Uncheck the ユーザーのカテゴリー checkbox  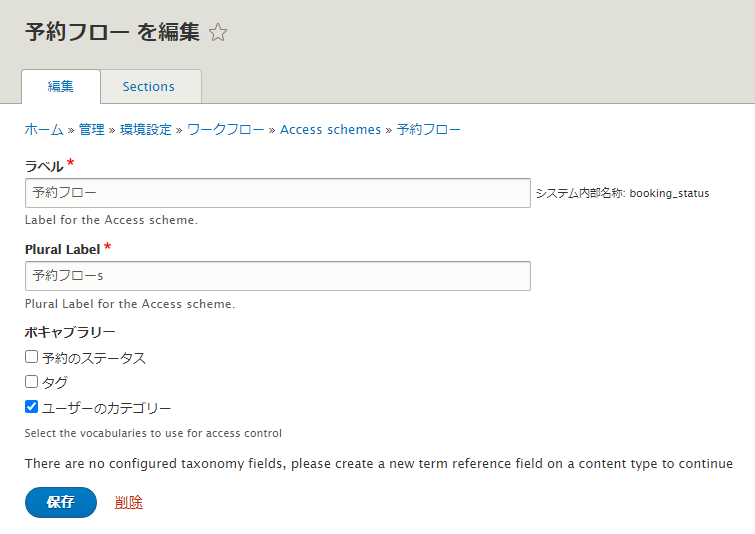(31, 407)
